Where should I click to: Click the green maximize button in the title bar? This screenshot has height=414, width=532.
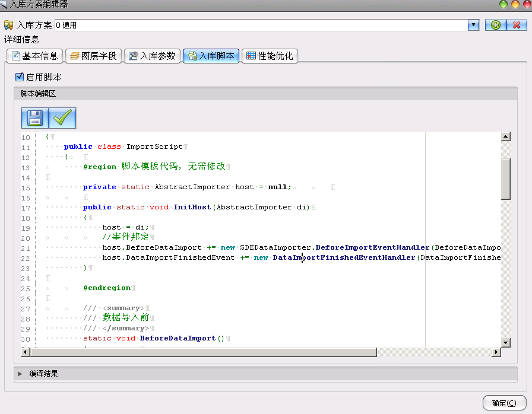pyautogui.click(x=503, y=4)
